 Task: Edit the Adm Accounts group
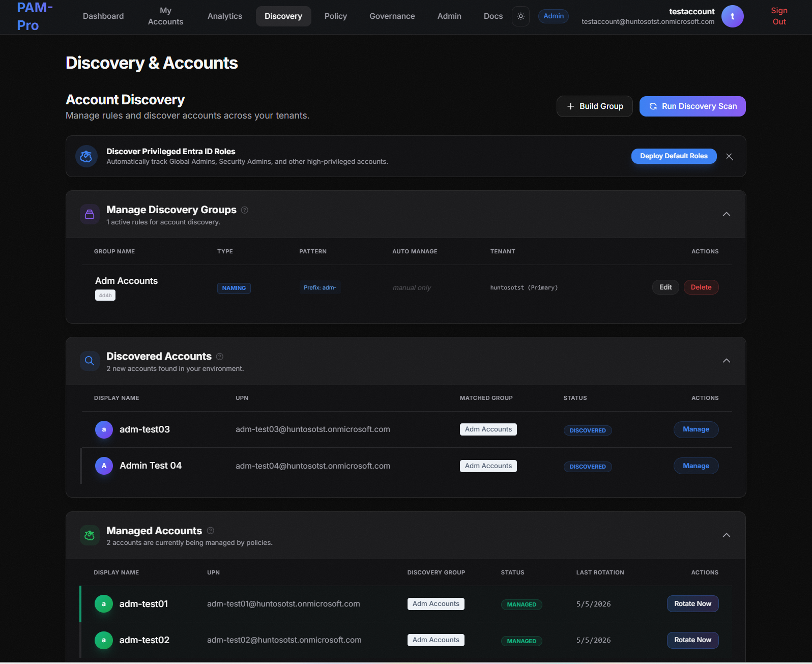coord(665,287)
